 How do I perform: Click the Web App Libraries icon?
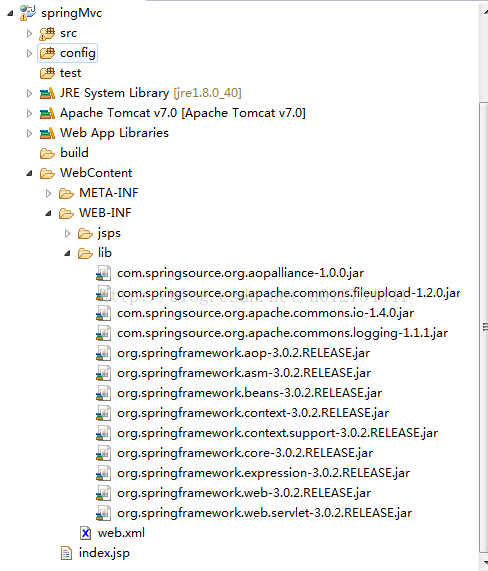click(x=47, y=133)
